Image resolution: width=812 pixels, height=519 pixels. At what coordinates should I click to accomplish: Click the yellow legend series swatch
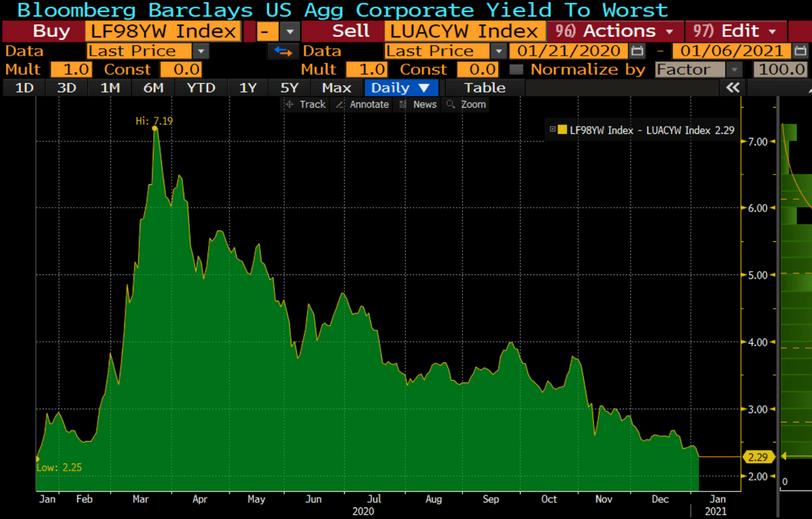(x=562, y=130)
